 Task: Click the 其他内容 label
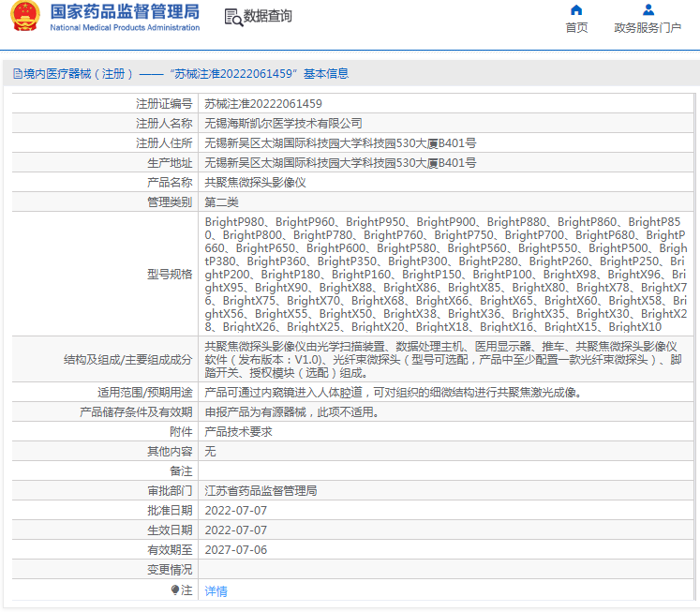[x=170, y=452]
